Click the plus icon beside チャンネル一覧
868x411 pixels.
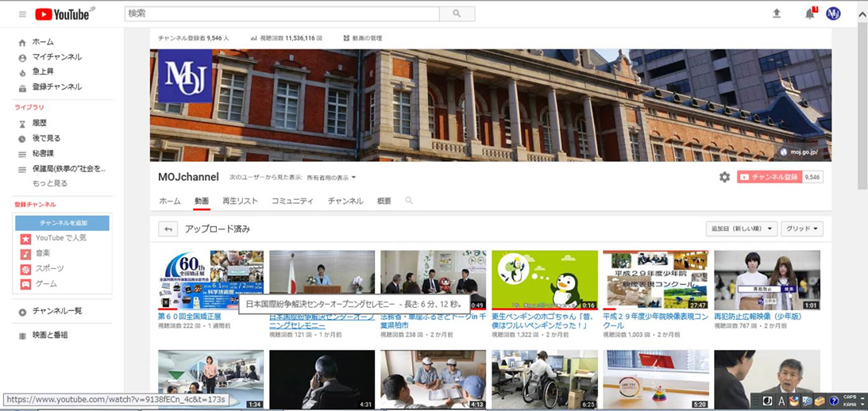tap(22, 312)
